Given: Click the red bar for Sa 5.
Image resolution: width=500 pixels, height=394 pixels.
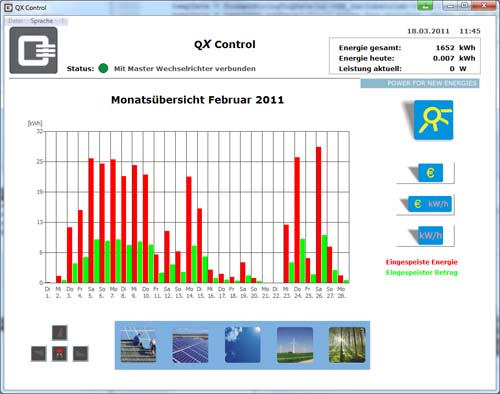Looking at the screenshot, I should [x=91, y=220].
